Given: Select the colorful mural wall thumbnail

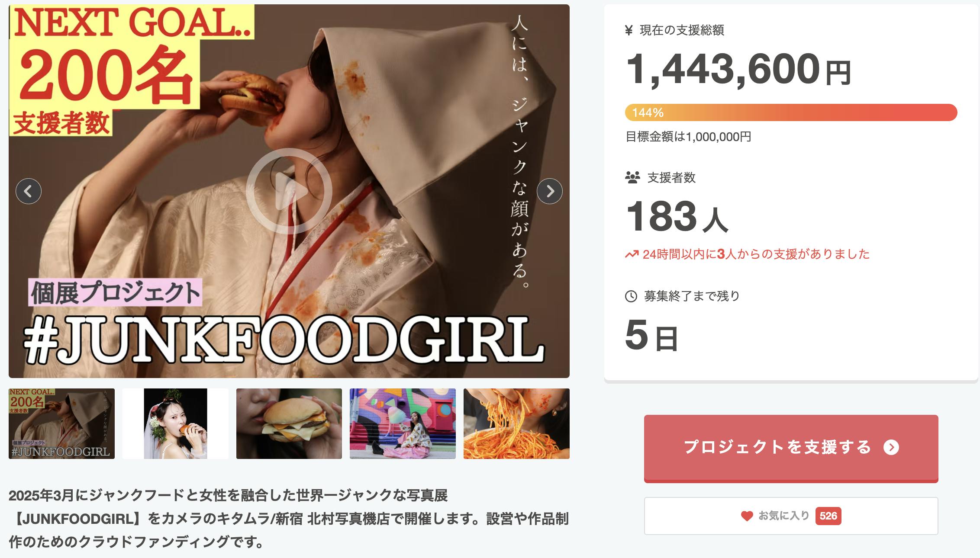Looking at the screenshot, I should pyautogui.click(x=403, y=423).
